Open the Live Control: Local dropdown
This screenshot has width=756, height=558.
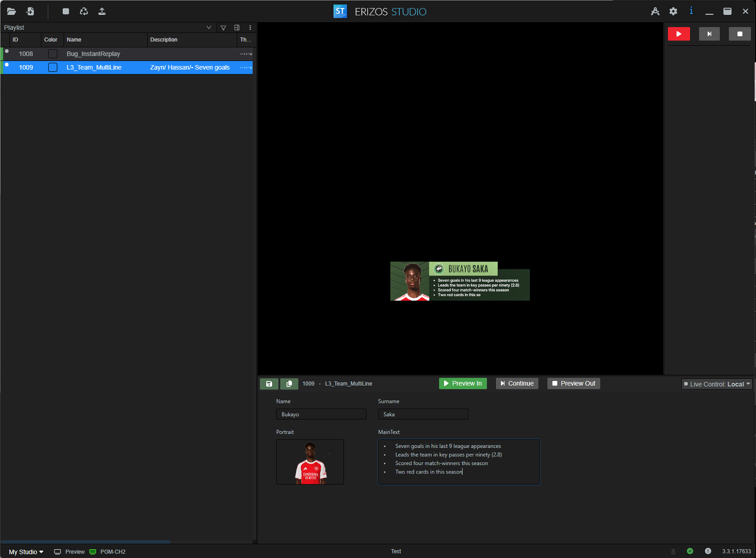(x=717, y=384)
